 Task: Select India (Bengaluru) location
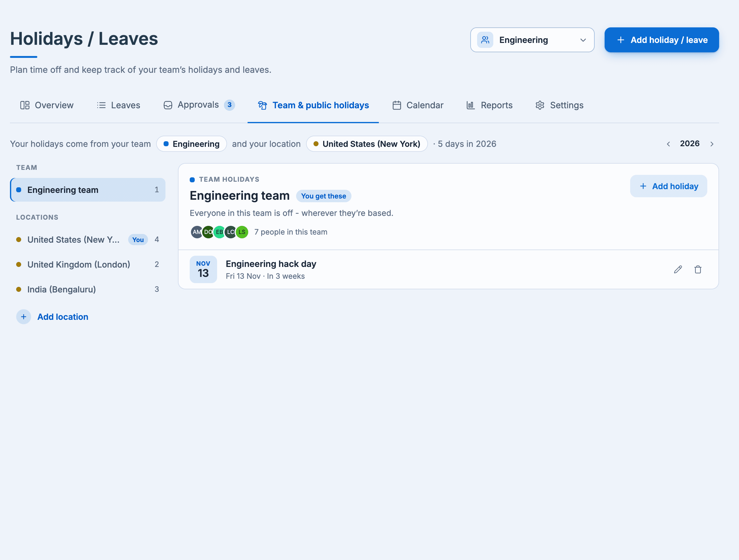coord(88,289)
